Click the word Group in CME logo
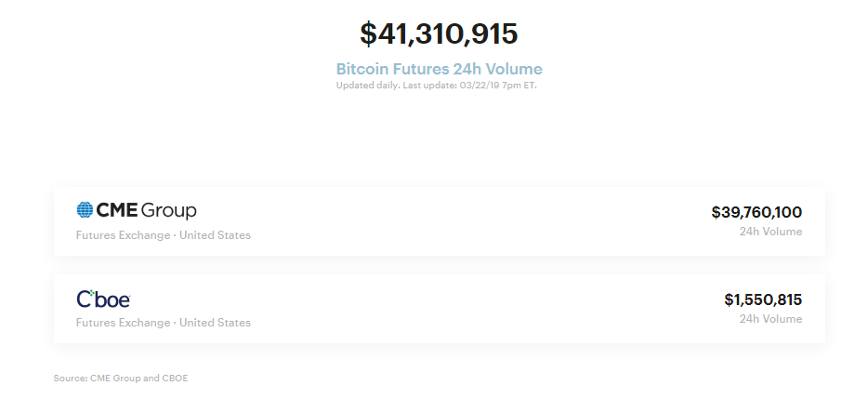Viewport: 868px width, 399px height. point(169,211)
